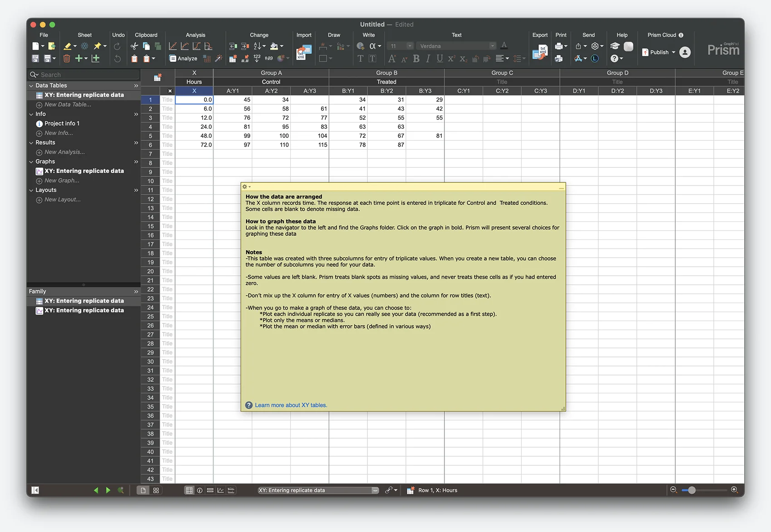Switch to the gallery thumbnail view toggle
Viewport: 771px width, 532px height.
coord(156,490)
